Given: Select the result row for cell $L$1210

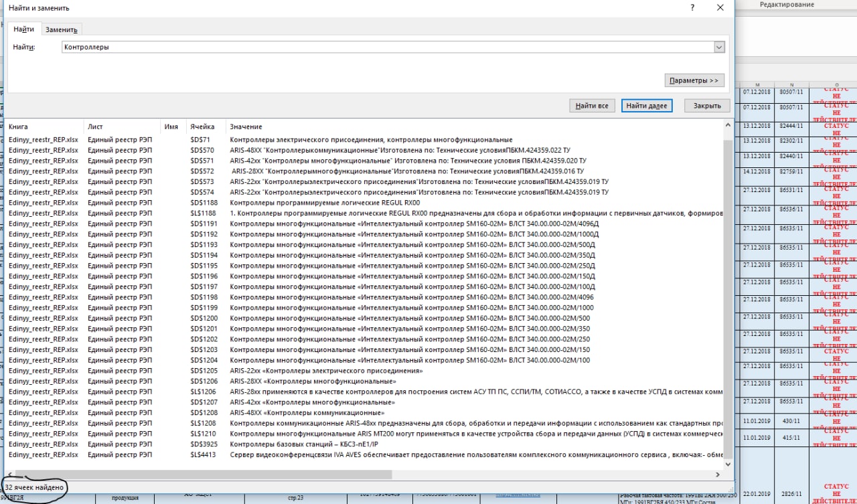Looking at the screenshot, I should pyautogui.click(x=365, y=434).
